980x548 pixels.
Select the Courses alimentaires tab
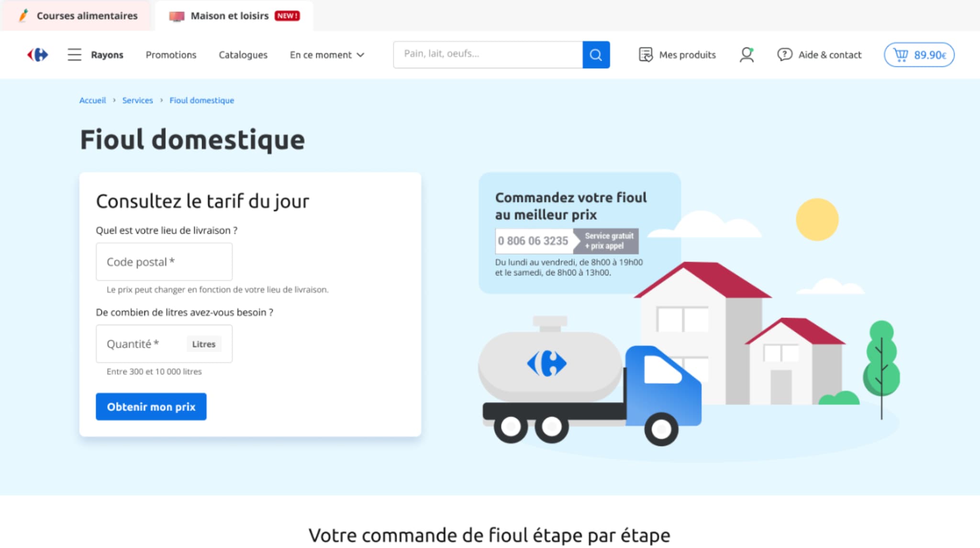coord(87,16)
